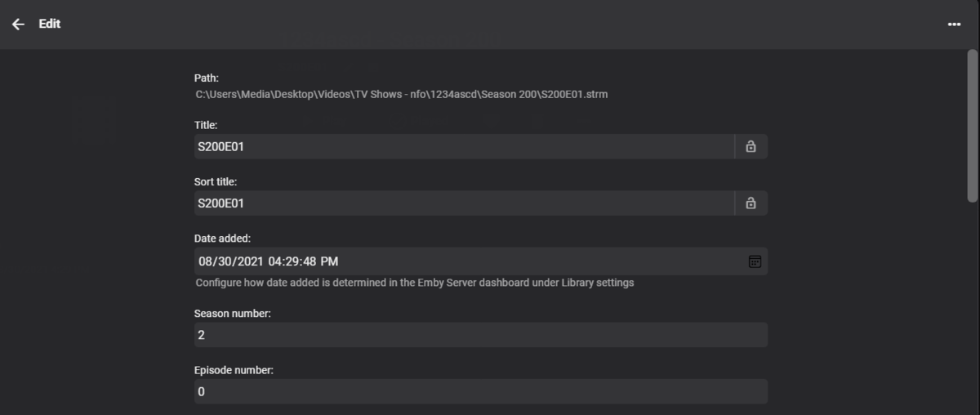Select the hour "04" in Date added
This screenshot has width=980, height=415.
click(276, 261)
